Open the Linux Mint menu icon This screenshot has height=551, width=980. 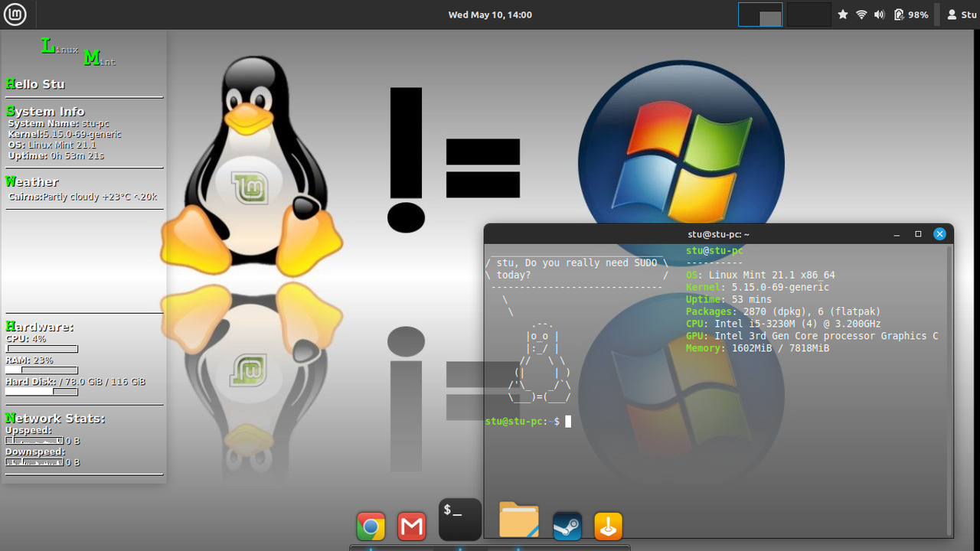(15, 15)
